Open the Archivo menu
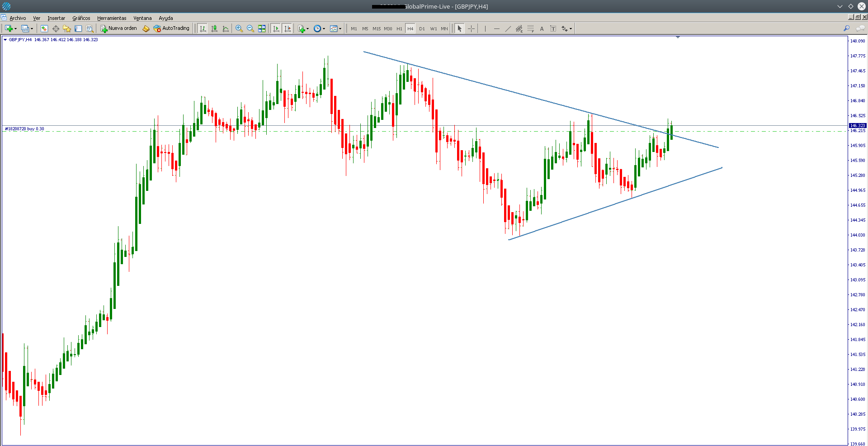Viewport: 868px width, 446px height. click(x=18, y=18)
